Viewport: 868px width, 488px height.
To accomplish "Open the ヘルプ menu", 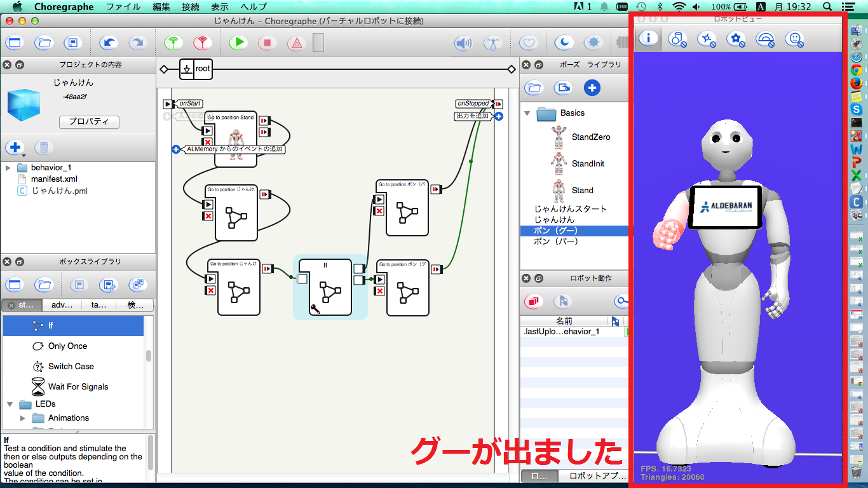I will (254, 7).
